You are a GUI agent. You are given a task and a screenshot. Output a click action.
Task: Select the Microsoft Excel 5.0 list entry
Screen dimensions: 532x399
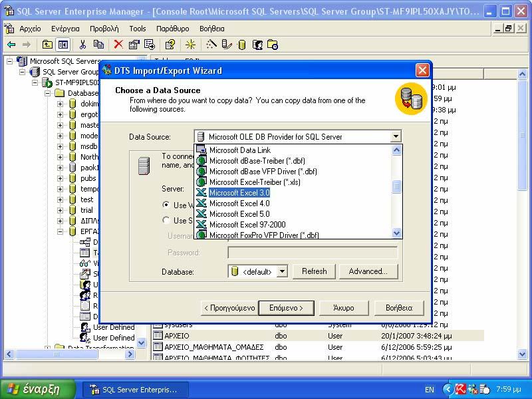239,214
